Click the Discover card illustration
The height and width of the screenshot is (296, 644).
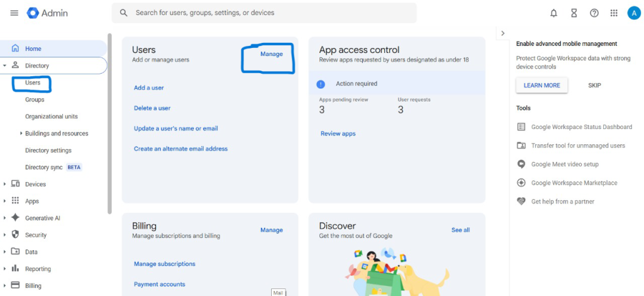coord(397,271)
